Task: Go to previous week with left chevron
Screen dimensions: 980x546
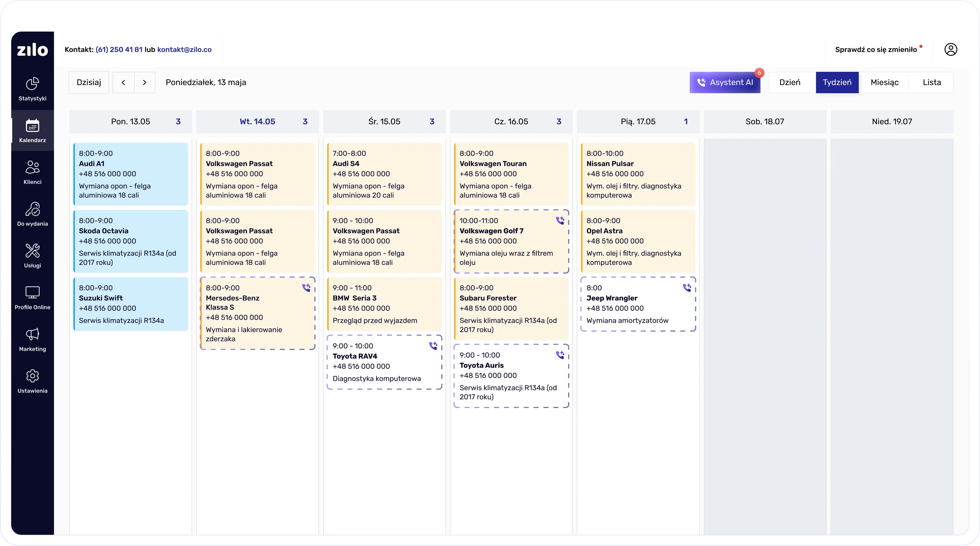Action: 123,83
